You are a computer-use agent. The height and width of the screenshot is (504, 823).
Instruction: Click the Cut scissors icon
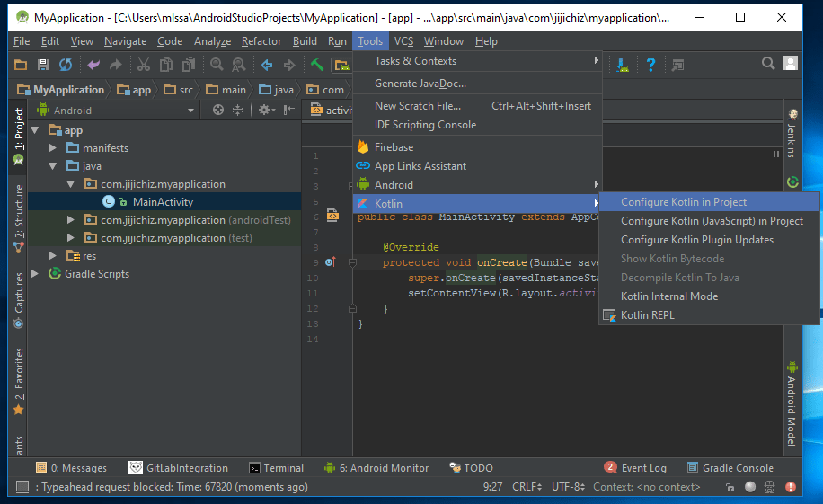(x=143, y=65)
